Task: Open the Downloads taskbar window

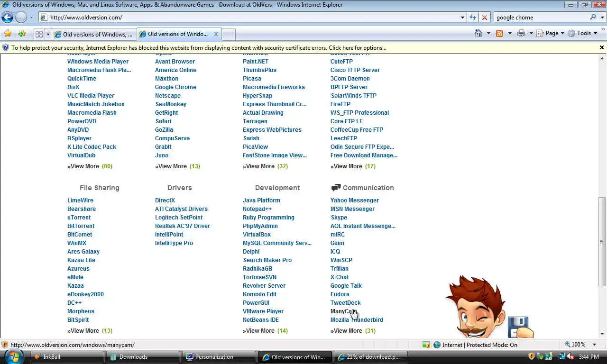Action: click(x=143, y=357)
